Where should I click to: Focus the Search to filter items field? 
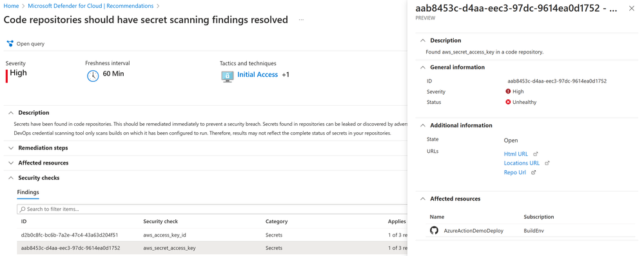(x=212, y=209)
